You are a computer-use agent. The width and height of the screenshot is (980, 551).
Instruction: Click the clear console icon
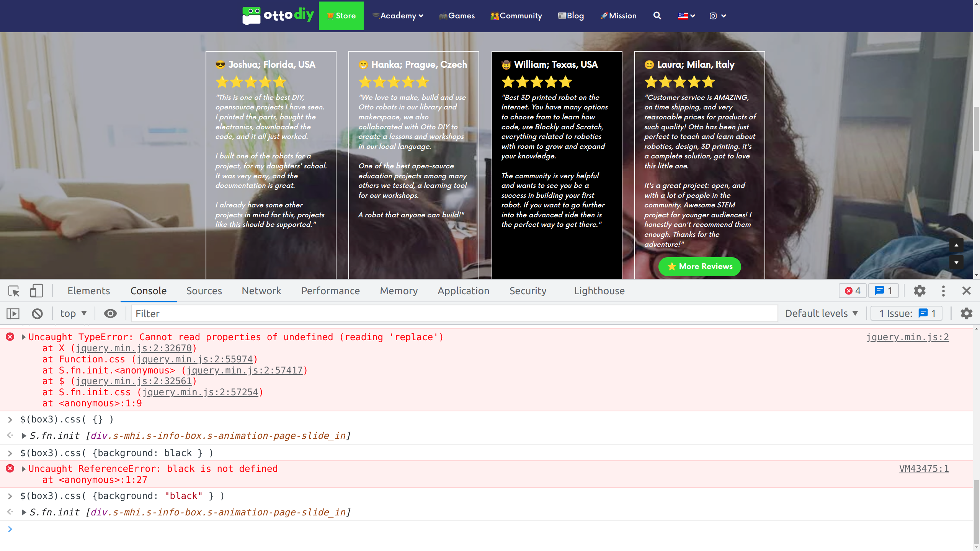pos(37,314)
